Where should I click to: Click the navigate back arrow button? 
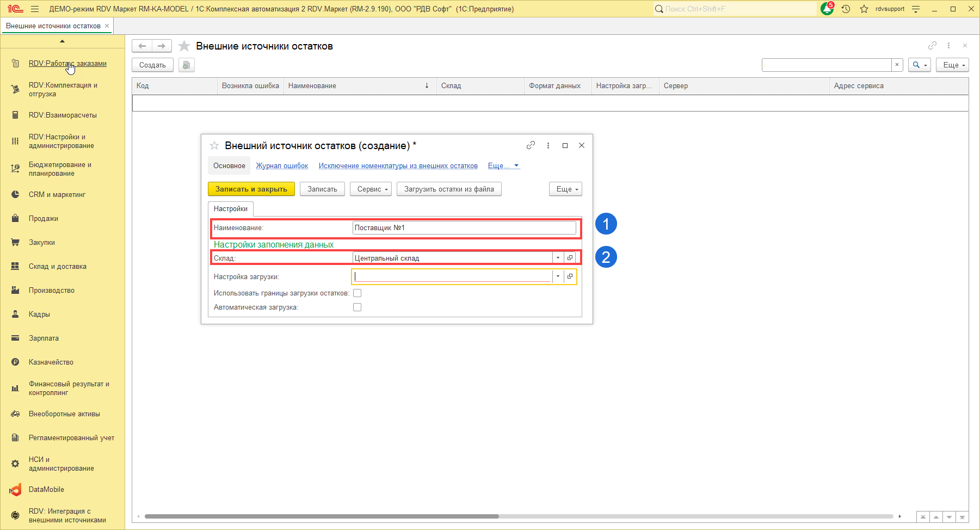coord(142,46)
